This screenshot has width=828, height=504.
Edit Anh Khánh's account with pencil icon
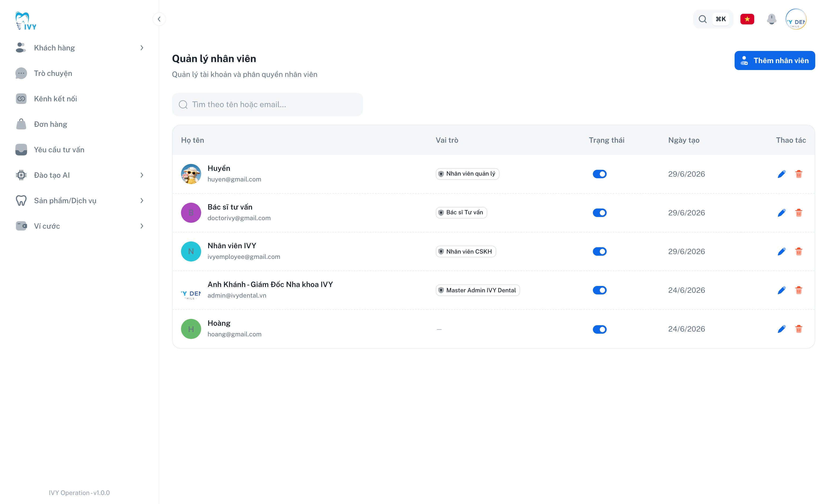(781, 290)
